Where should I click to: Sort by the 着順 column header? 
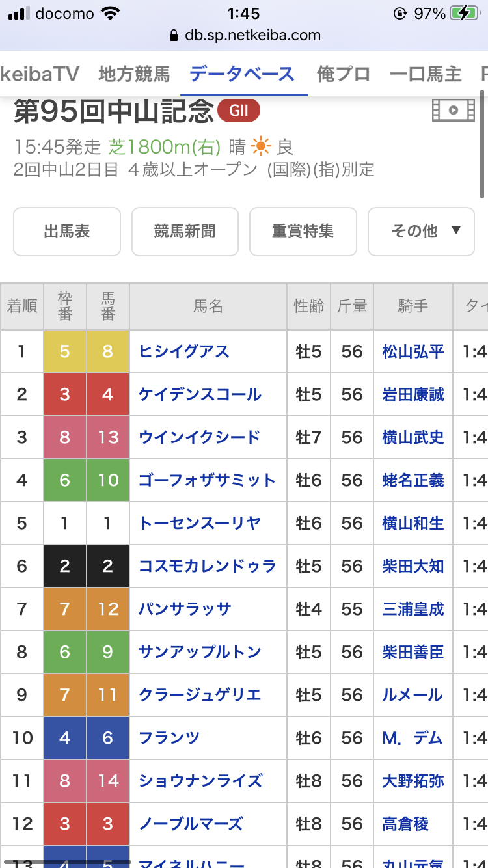(x=22, y=306)
